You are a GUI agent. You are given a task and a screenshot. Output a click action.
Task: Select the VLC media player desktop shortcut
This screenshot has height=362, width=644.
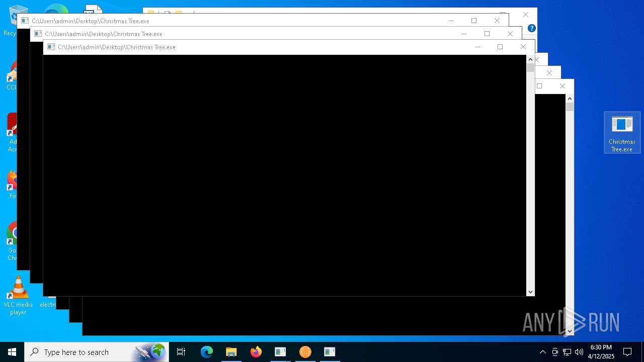tap(18, 296)
